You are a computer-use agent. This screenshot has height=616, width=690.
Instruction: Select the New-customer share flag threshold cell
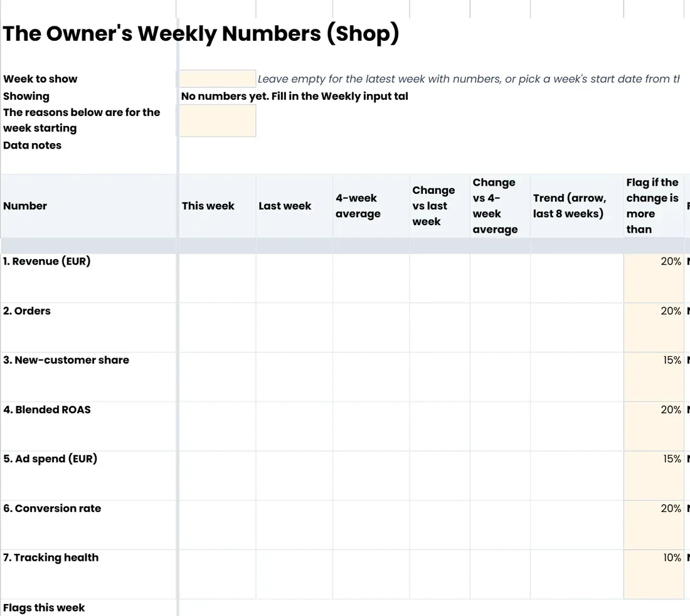pos(654,376)
